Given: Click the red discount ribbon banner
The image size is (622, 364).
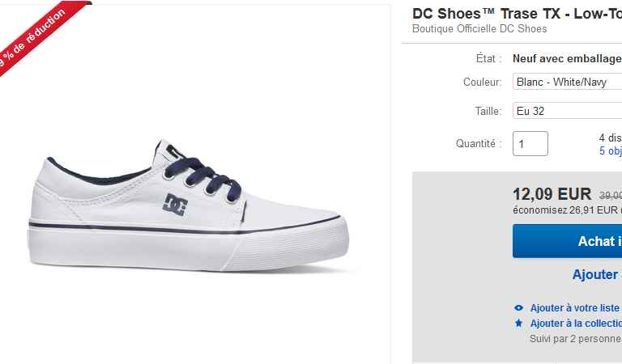Looking at the screenshot, I should click(x=32, y=42).
